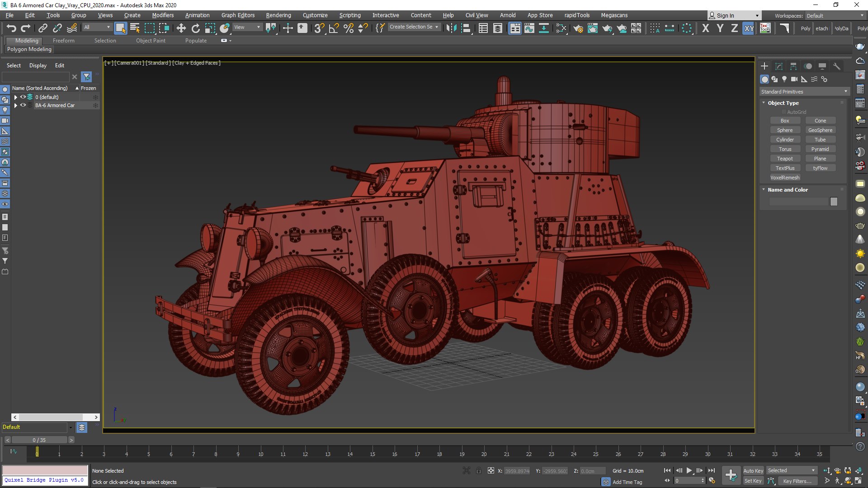Toggle the Auto Key button
Viewport: 868px width, 488px height.
coord(753,471)
